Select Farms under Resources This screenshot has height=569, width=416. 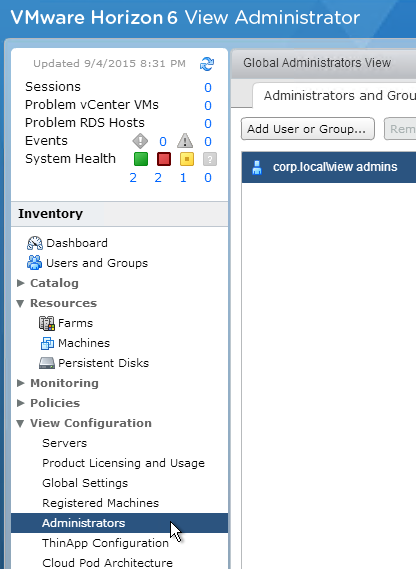pyautogui.click(x=76, y=323)
